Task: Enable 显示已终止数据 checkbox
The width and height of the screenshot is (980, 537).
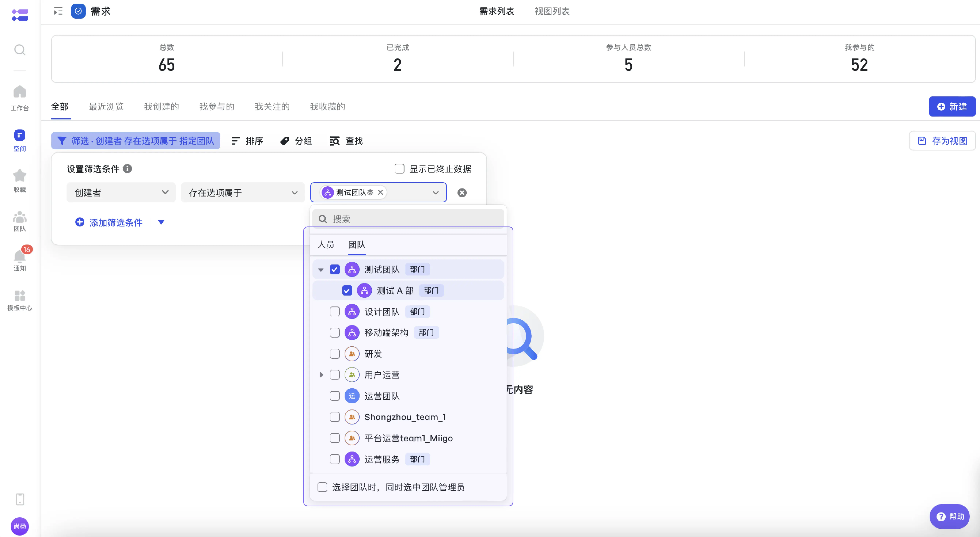Action: click(399, 168)
